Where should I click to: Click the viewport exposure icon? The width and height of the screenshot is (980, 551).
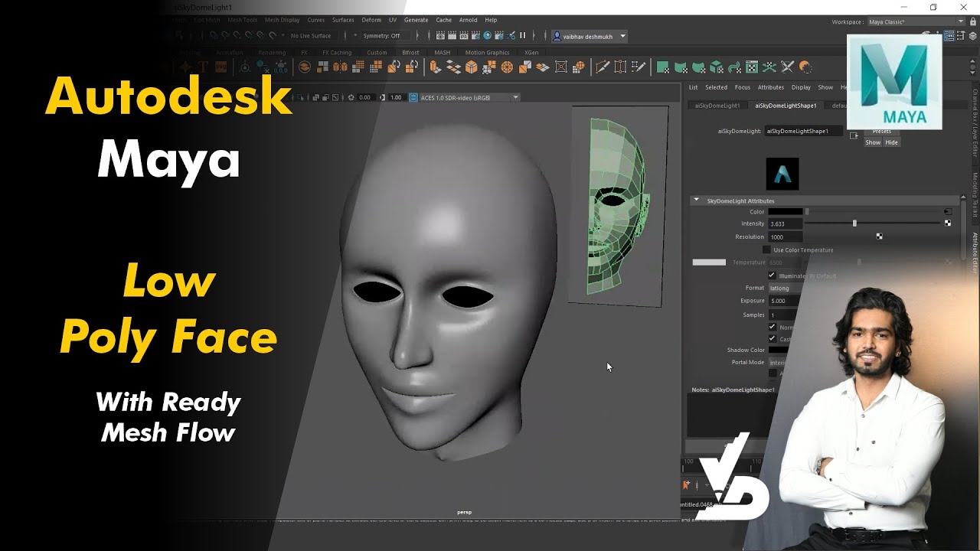point(351,97)
